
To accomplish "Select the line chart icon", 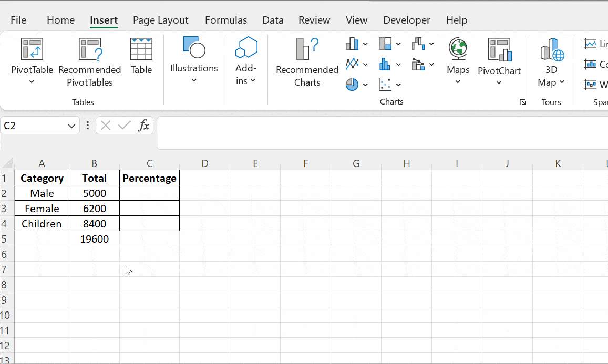I will (x=352, y=64).
